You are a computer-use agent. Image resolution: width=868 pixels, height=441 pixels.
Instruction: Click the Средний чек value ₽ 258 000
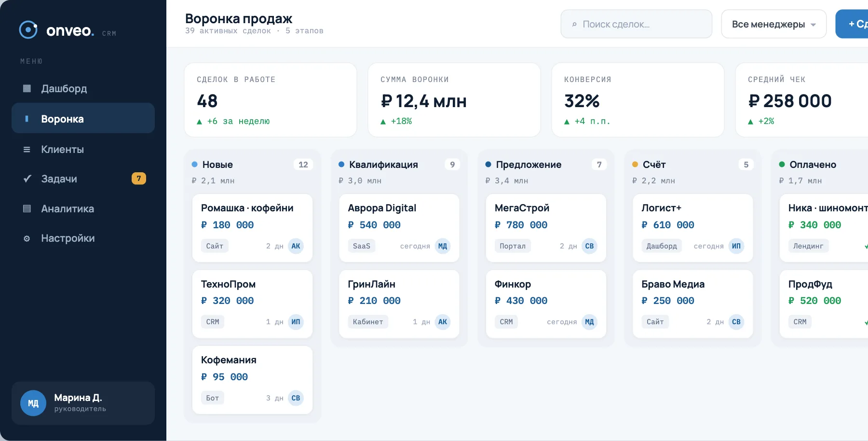(789, 101)
